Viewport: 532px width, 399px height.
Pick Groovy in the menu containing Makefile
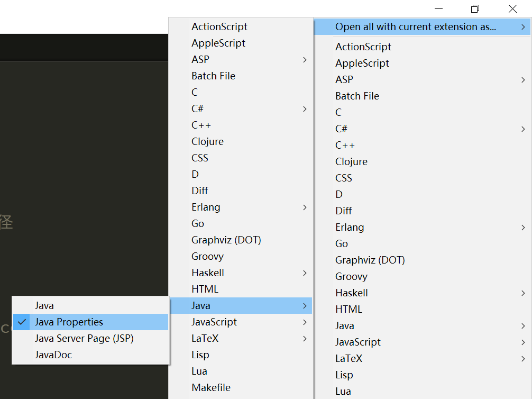pos(241,256)
